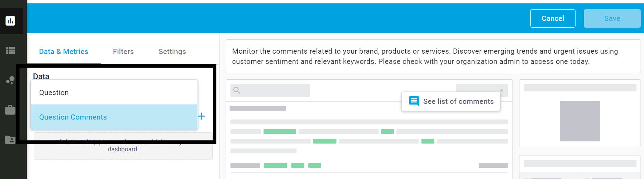Open the list view icon in sidebar
The width and height of the screenshot is (644, 179).
click(10, 51)
